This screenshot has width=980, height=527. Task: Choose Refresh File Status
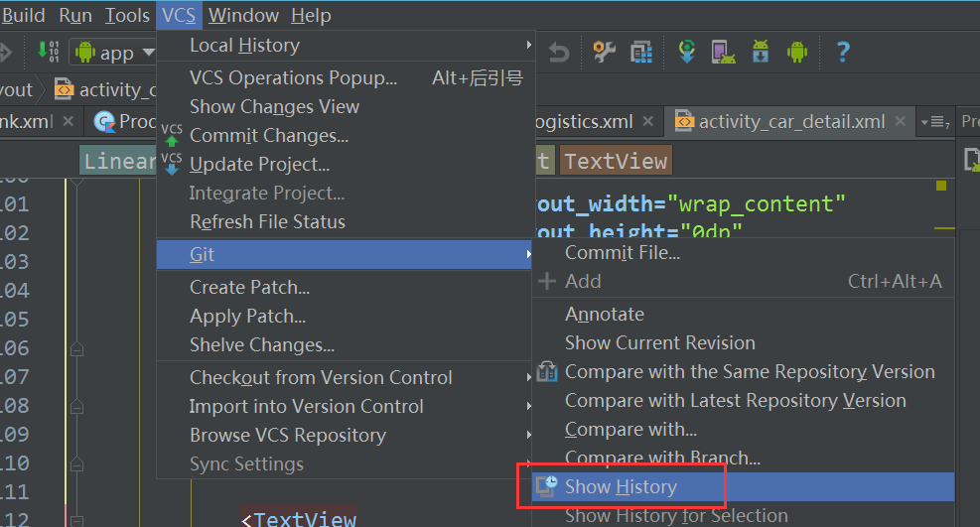click(x=346, y=221)
